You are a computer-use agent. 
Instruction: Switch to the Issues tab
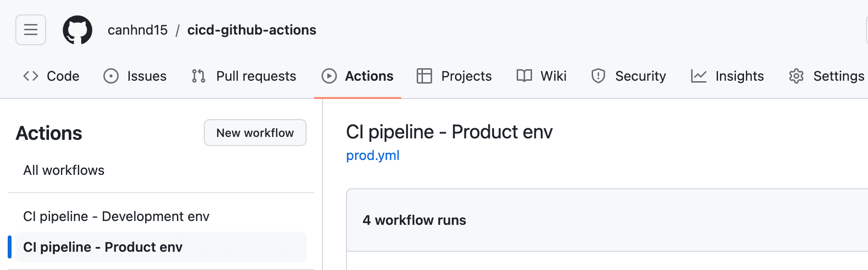pyautogui.click(x=147, y=76)
